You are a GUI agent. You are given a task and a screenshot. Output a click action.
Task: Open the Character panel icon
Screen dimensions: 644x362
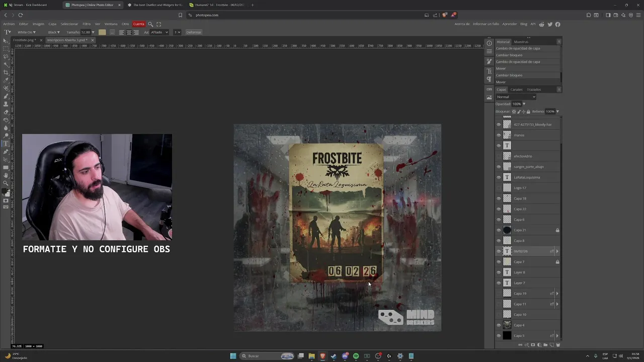[x=489, y=71]
